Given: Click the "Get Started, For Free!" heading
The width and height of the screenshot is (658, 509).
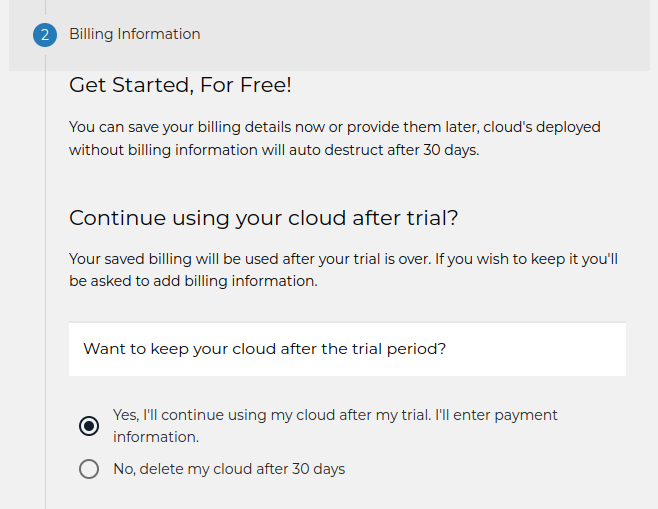Looking at the screenshot, I should tap(180, 85).
